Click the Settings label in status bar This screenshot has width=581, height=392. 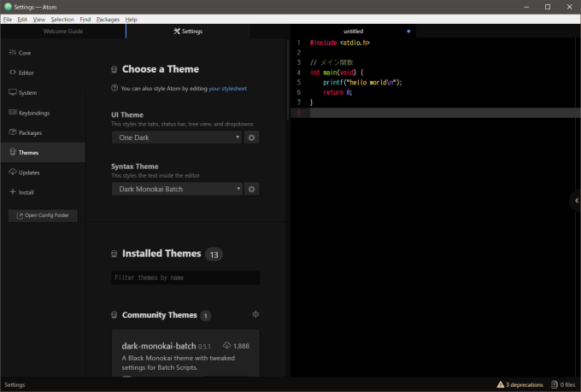[15, 384]
